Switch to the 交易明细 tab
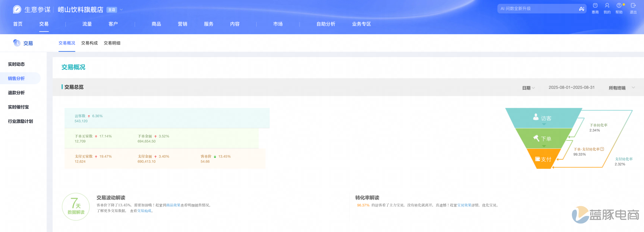 [x=112, y=43]
